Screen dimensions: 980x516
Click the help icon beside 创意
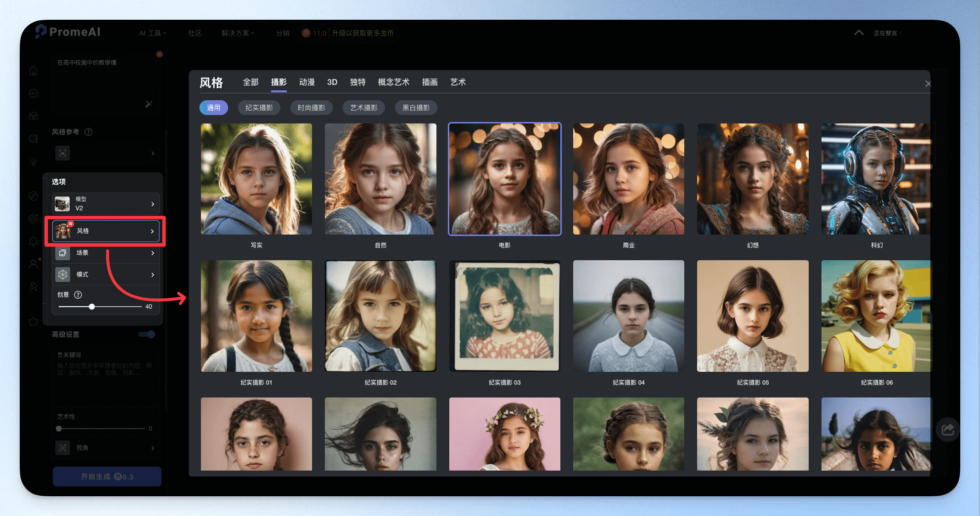(78, 295)
